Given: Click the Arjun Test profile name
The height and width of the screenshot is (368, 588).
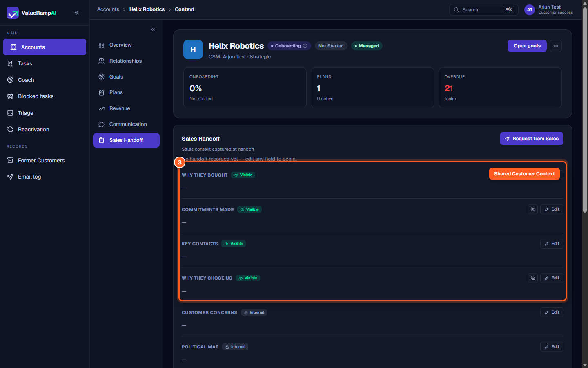Looking at the screenshot, I should pos(550,7).
